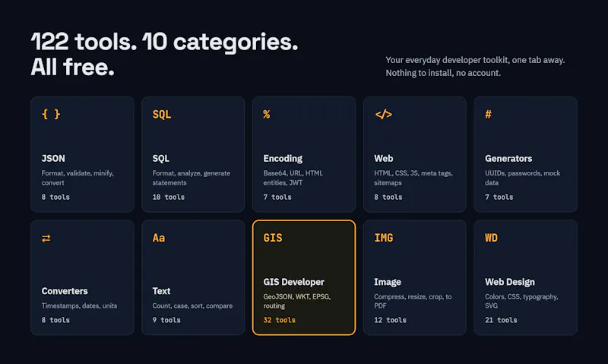
Task: Click "UUIDs, passwords, mock data" description
Action: [x=522, y=178]
